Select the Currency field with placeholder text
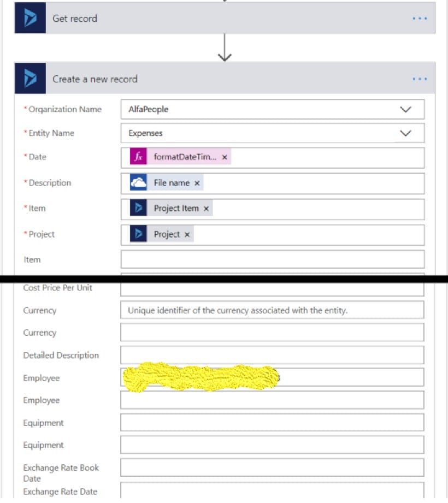This screenshot has width=448, height=503. 272,310
